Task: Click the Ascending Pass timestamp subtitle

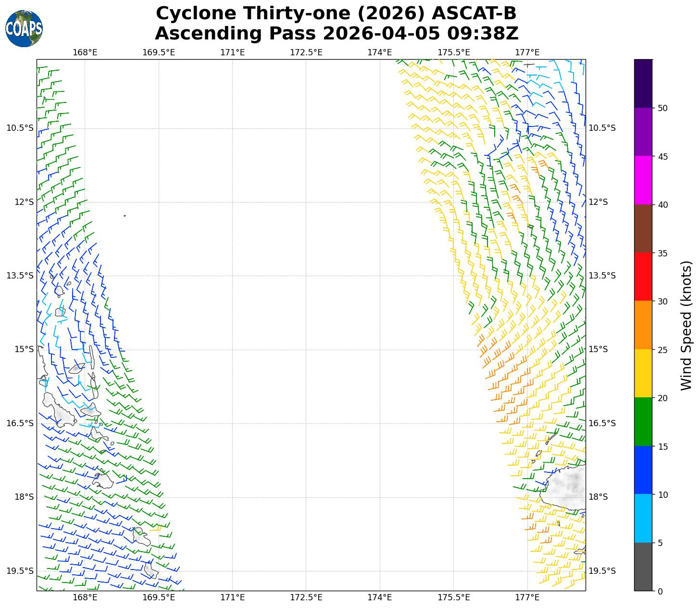Action: tap(336, 34)
